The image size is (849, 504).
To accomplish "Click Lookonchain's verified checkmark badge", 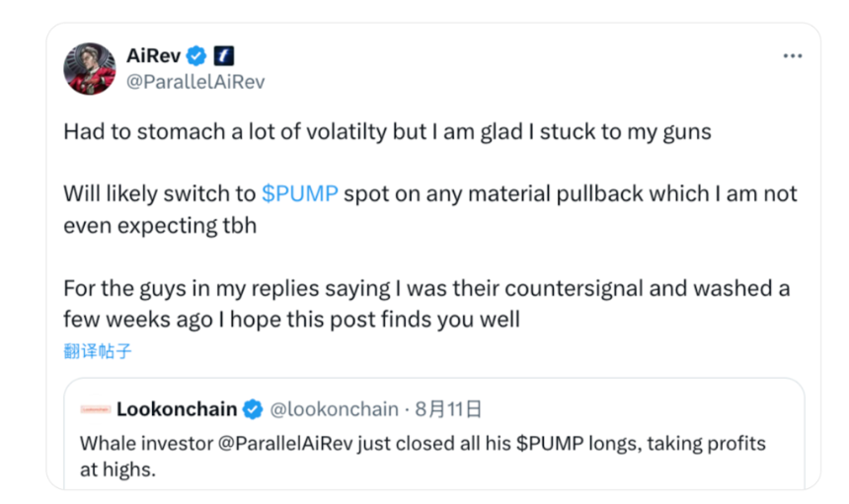I will [253, 408].
